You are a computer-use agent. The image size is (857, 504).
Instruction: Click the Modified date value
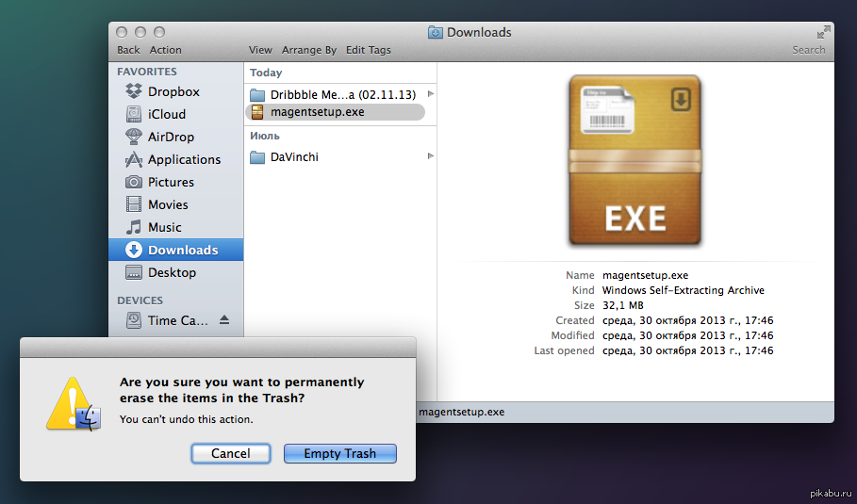coord(687,335)
